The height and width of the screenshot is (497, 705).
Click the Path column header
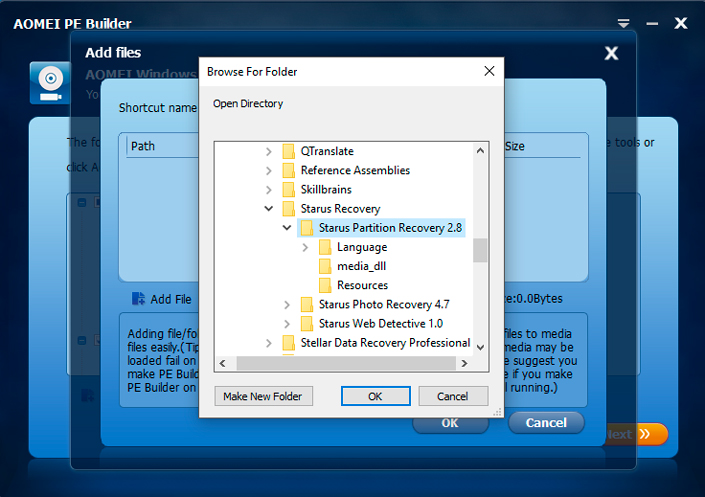coord(143,146)
